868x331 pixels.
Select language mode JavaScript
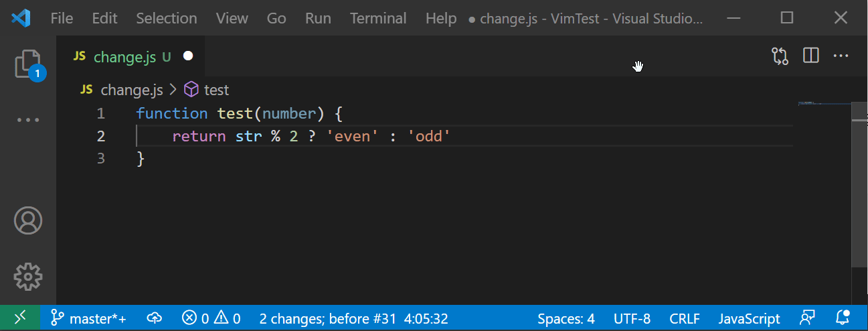click(x=750, y=318)
